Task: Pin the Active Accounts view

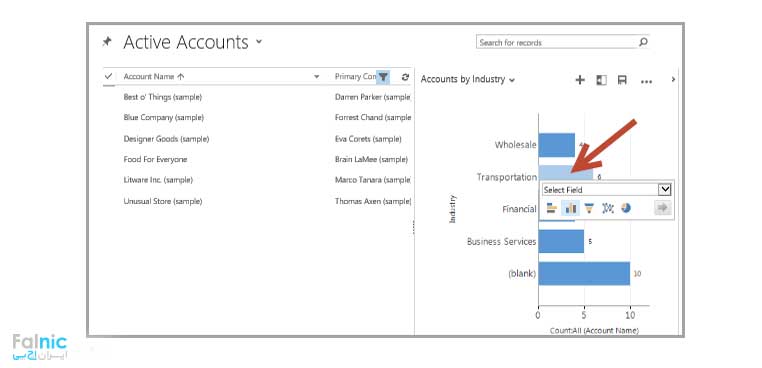Action: (107, 42)
